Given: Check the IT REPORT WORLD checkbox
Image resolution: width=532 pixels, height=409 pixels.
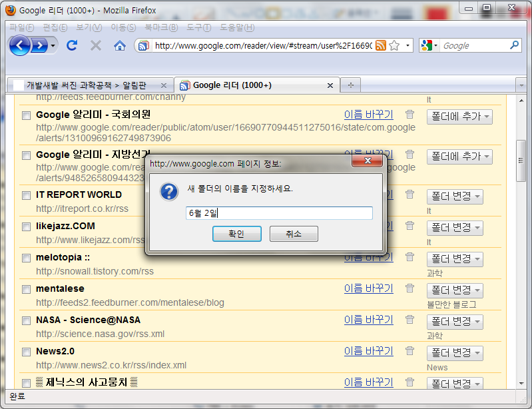Looking at the screenshot, I should [26, 195].
